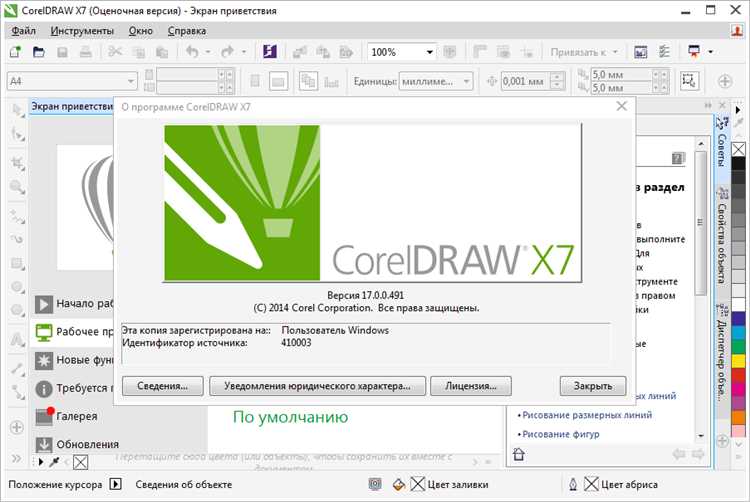Image resolution: width=750 pixels, height=502 pixels.
Task: Click the Save disk icon
Action: [62, 52]
